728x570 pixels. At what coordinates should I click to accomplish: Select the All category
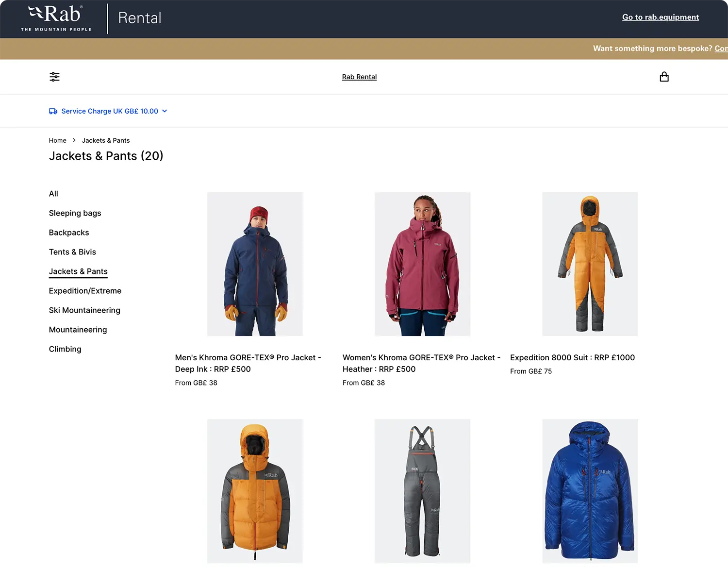pyautogui.click(x=53, y=194)
